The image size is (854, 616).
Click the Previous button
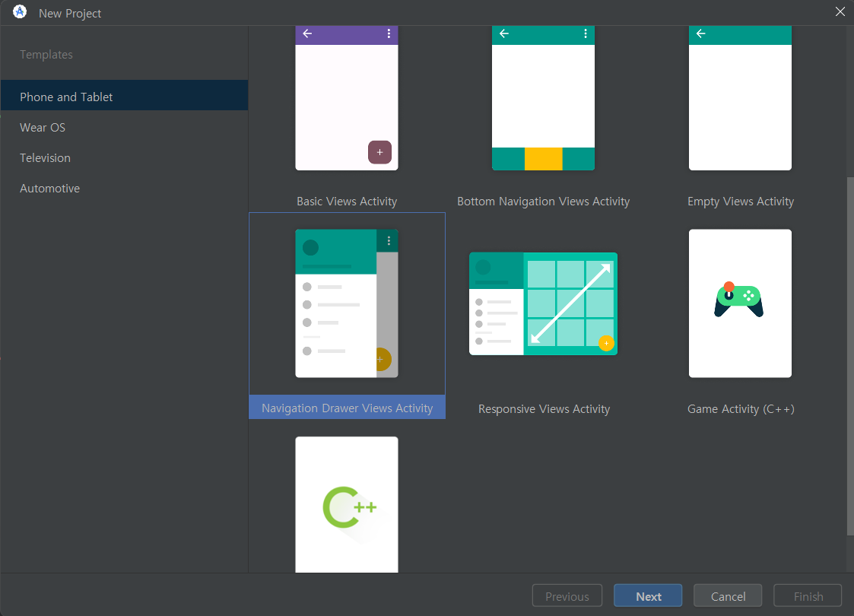tap(567, 596)
